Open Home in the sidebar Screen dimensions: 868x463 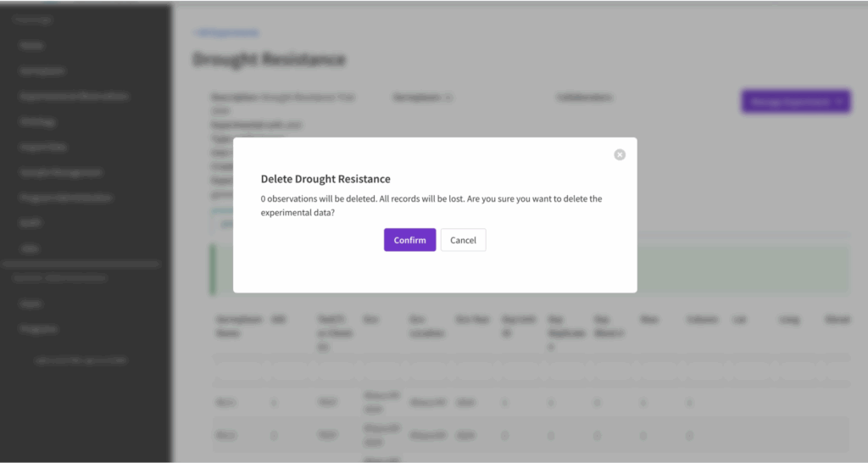[31, 45]
